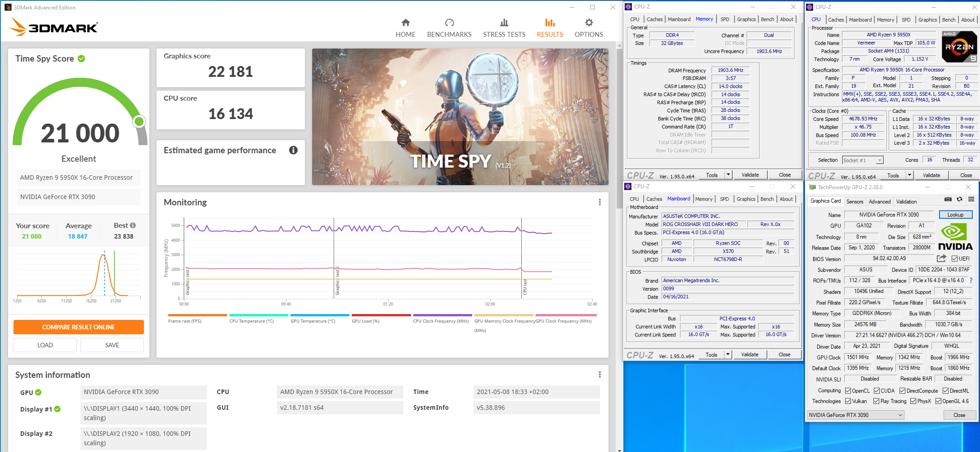Screen dimensions: 980x452
Task: Click the score distribution curve chart
Action: coord(79,275)
